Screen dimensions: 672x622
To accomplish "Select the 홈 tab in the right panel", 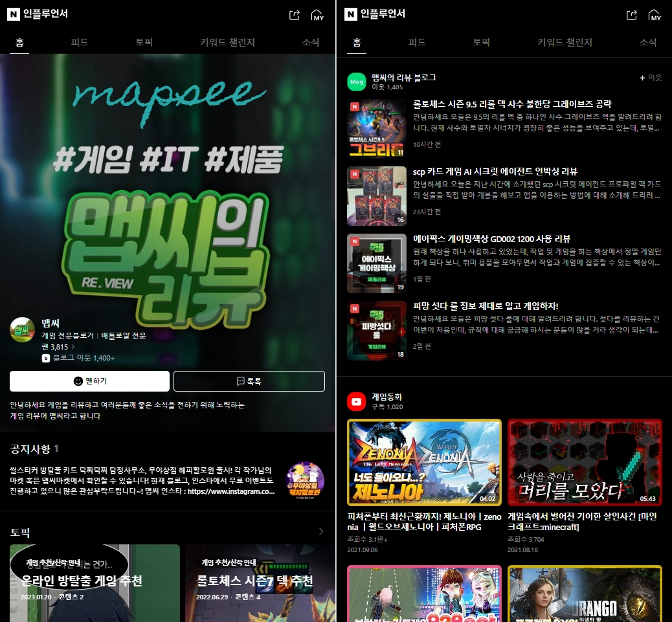I will [x=357, y=43].
